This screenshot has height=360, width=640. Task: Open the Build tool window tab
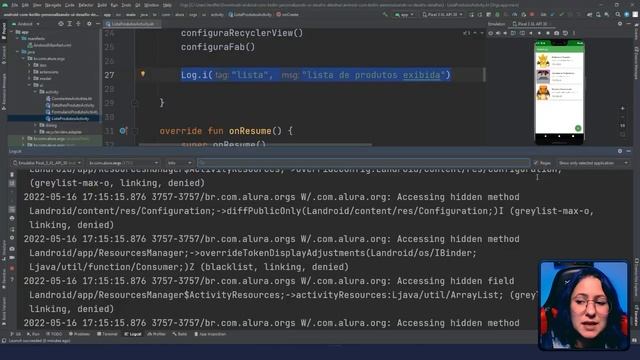180,334
